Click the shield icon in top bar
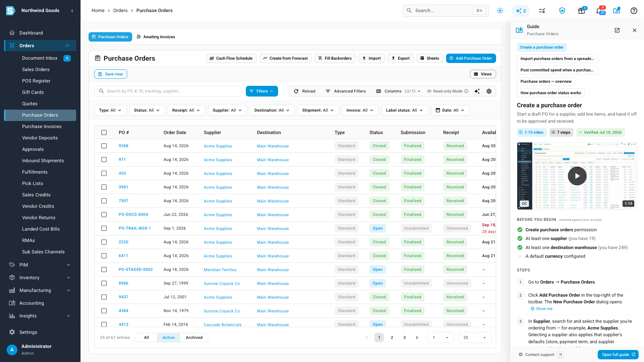The height and width of the screenshot is (362, 644). click(562, 11)
